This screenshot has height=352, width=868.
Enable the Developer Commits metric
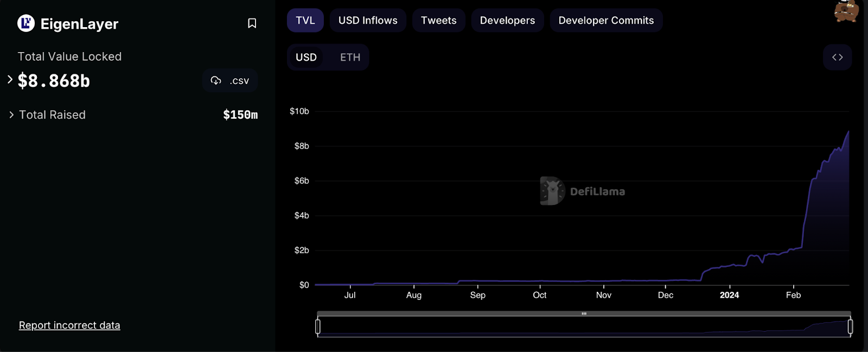(606, 21)
